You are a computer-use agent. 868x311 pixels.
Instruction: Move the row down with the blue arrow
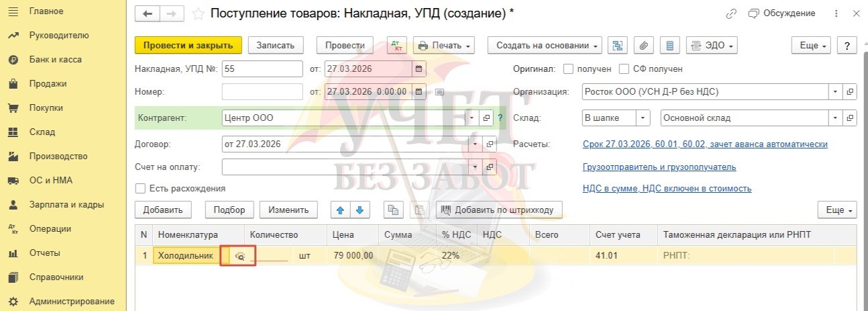pos(360,210)
